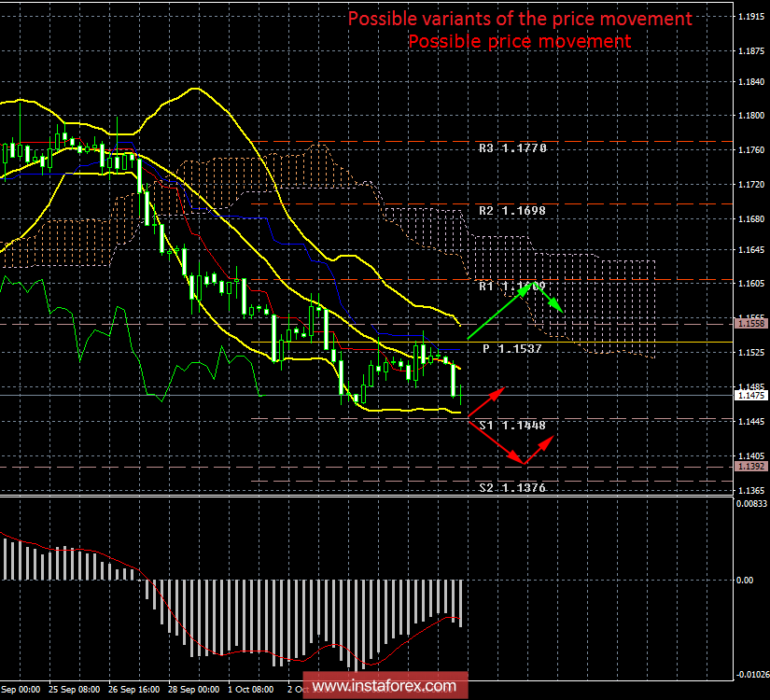Select 1.1915 on the price axis
Viewport: 770px width, 700px height.
pos(751,17)
